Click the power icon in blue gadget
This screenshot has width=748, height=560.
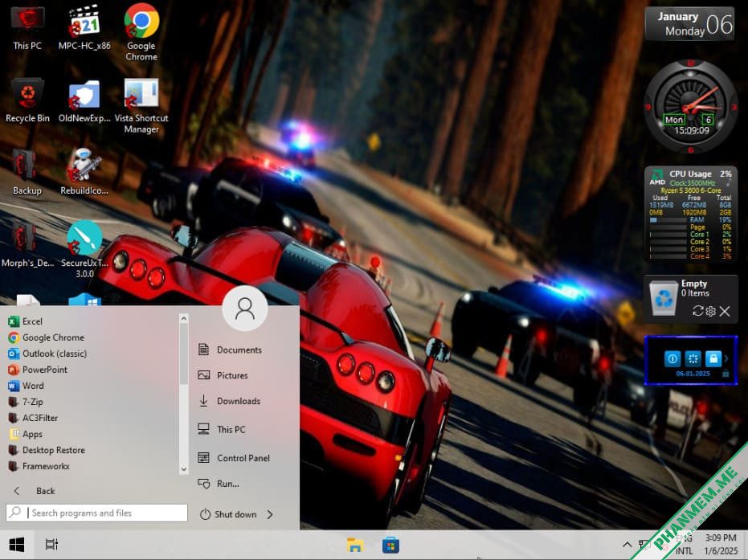[x=672, y=358]
